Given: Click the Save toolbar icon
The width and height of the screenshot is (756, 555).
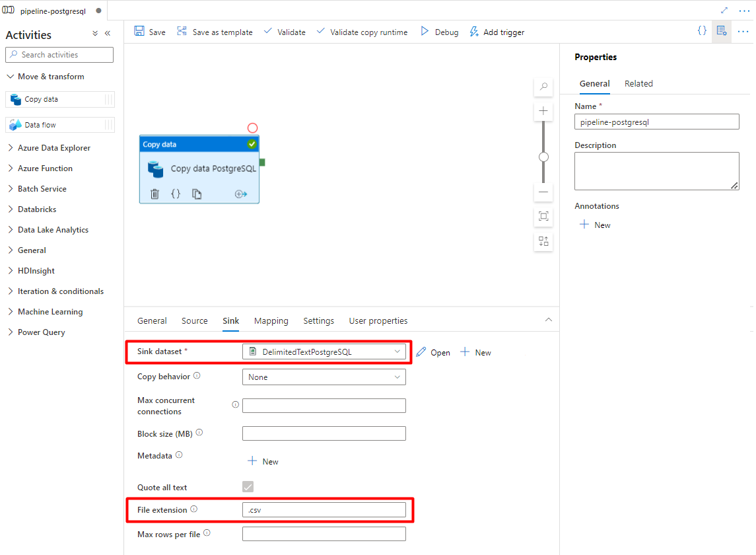Looking at the screenshot, I should coord(139,31).
